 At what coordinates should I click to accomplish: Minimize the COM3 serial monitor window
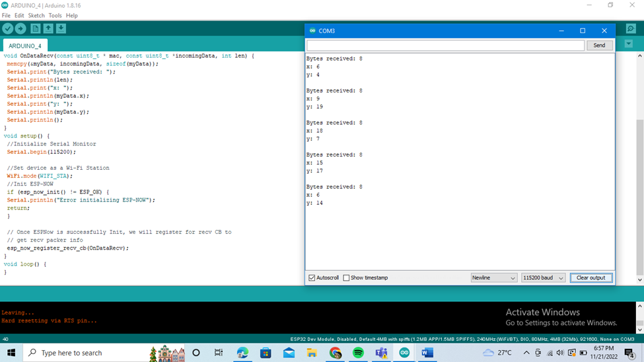coord(561,31)
